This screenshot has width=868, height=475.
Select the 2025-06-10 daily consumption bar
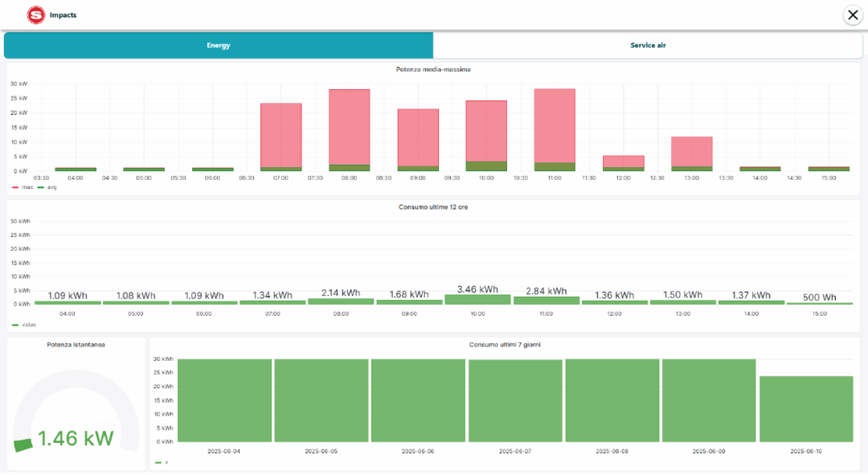(x=806, y=408)
